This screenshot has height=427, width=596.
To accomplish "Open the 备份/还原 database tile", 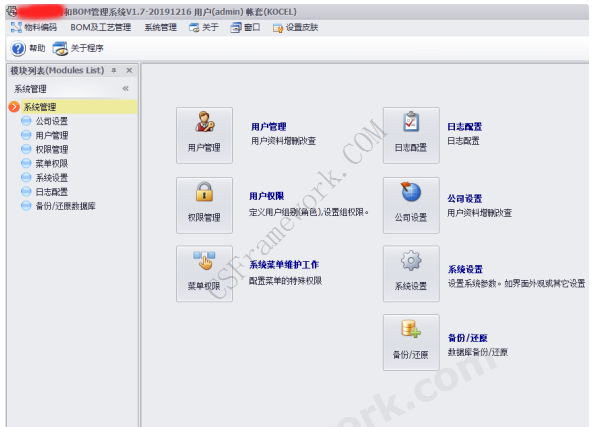I will (411, 342).
